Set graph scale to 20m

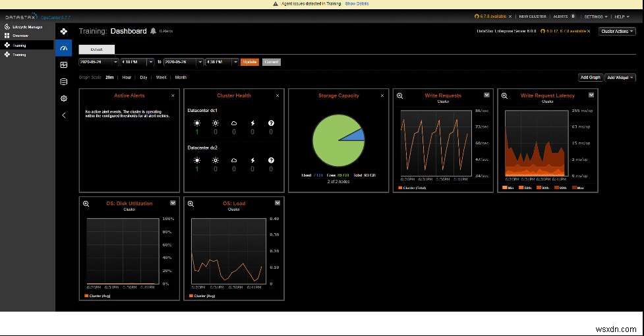109,78
